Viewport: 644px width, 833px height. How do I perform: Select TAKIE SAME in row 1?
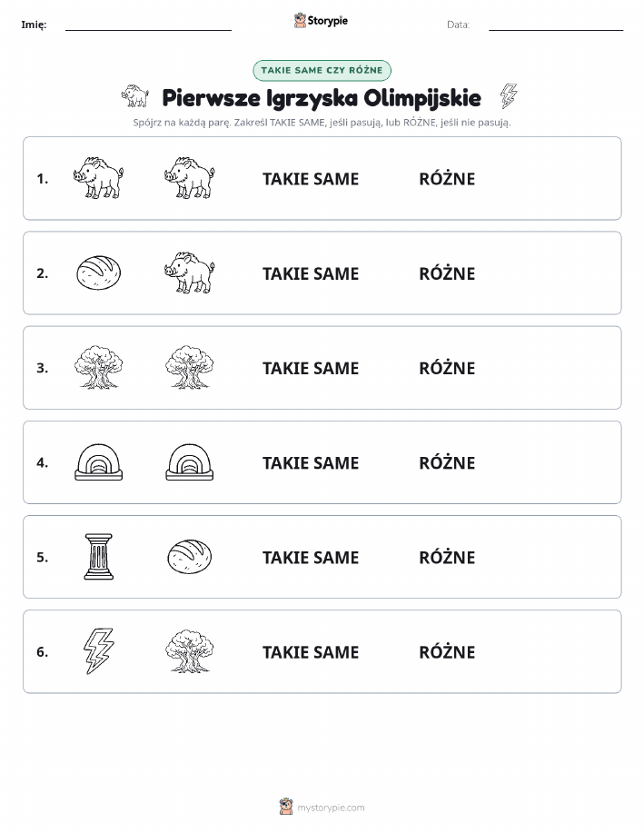pos(311,179)
